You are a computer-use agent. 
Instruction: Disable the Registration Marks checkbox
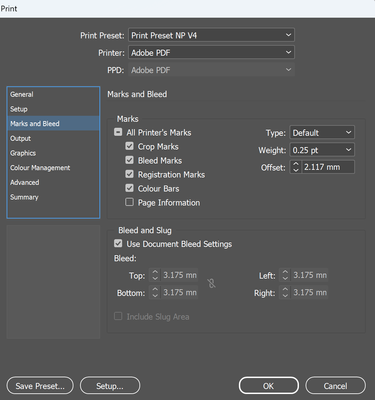point(129,174)
